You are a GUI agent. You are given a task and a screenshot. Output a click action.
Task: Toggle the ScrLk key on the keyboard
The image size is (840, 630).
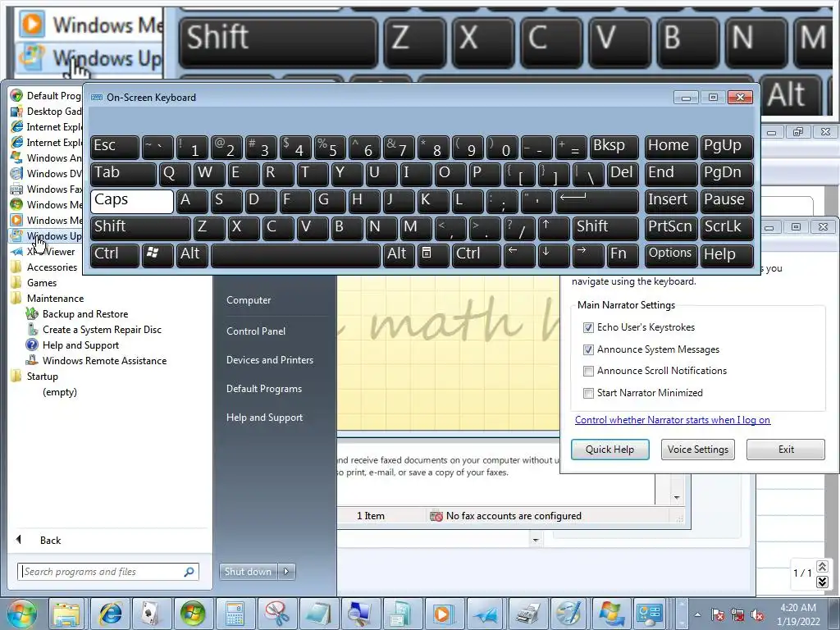[727, 228]
